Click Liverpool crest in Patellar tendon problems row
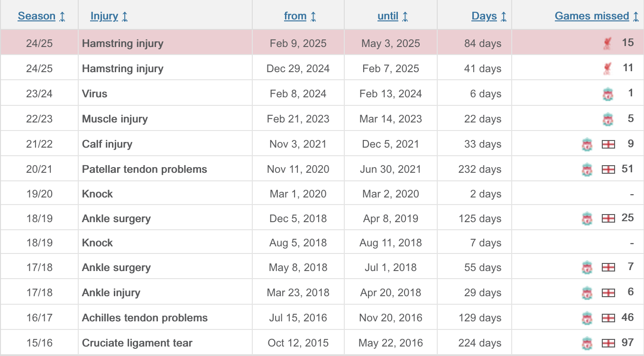 pos(587,169)
